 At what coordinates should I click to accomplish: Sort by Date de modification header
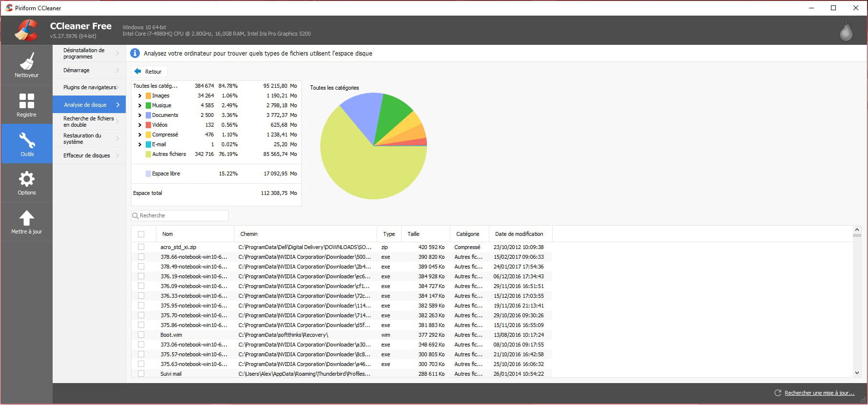pyautogui.click(x=521, y=234)
